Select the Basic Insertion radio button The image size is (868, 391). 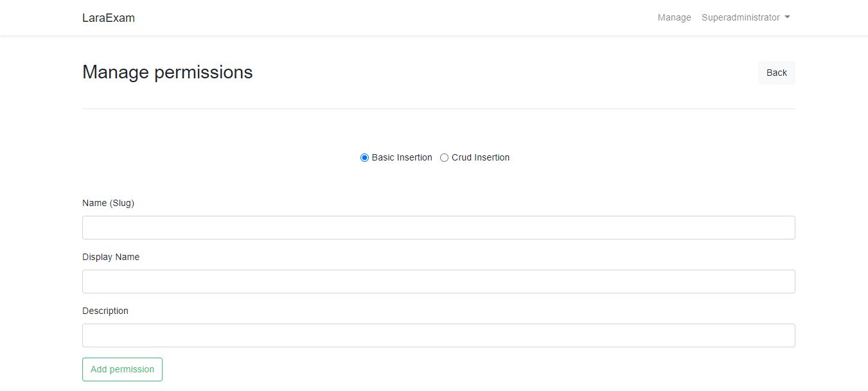coord(364,158)
